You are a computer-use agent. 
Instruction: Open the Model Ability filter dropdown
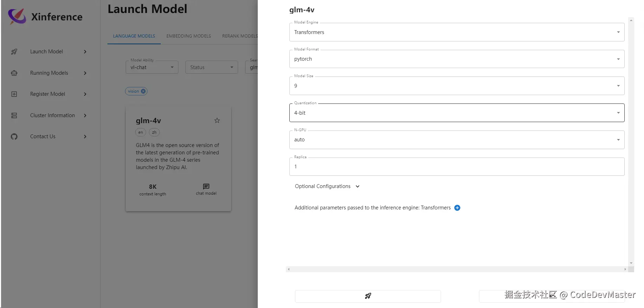[152, 67]
